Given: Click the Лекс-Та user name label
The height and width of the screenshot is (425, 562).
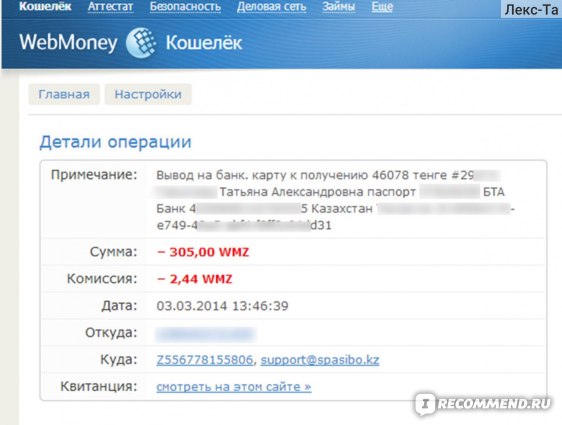Looking at the screenshot, I should (x=531, y=9).
